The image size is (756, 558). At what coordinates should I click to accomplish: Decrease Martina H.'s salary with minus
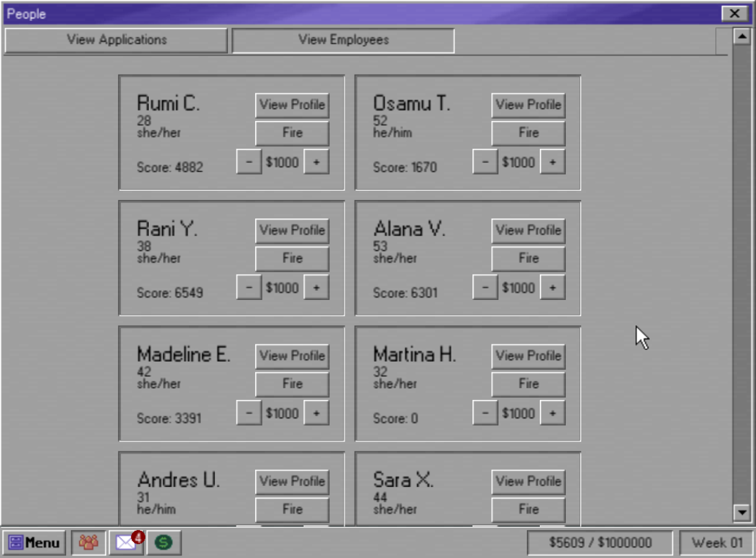(485, 413)
